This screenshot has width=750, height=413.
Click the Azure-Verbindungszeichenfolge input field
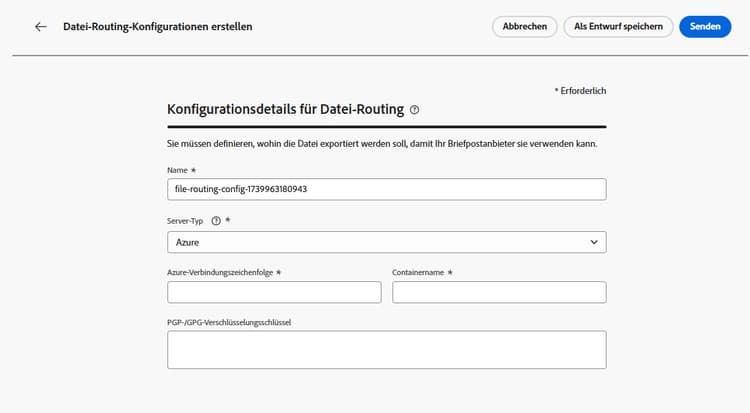pyautogui.click(x=274, y=292)
